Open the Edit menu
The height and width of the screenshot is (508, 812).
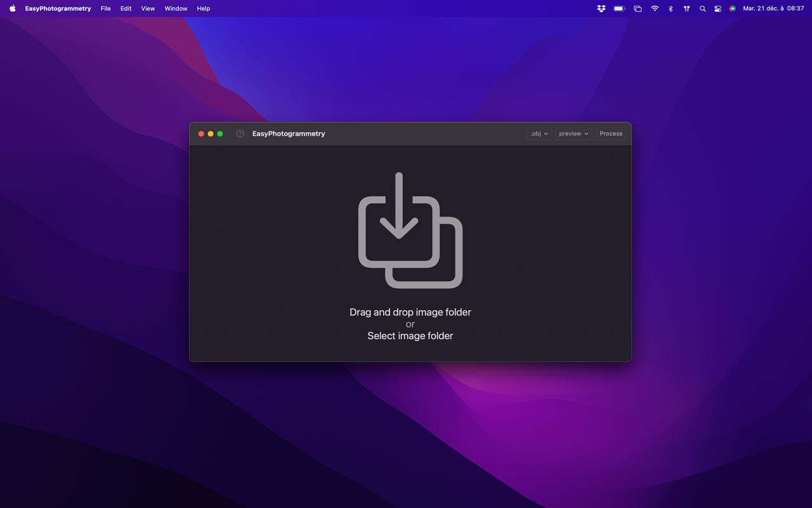pyautogui.click(x=126, y=9)
